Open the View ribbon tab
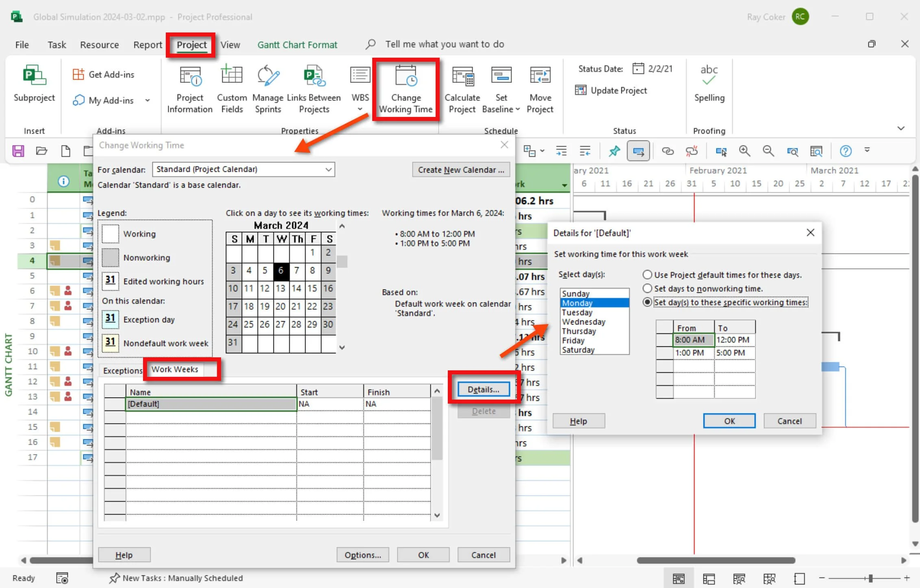The width and height of the screenshot is (920, 588). coord(230,45)
